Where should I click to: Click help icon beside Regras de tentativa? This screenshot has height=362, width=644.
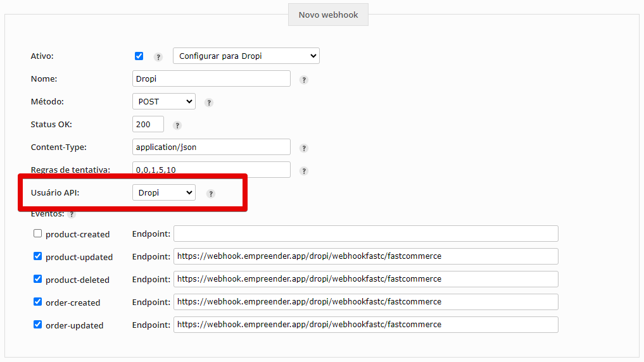[304, 171]
